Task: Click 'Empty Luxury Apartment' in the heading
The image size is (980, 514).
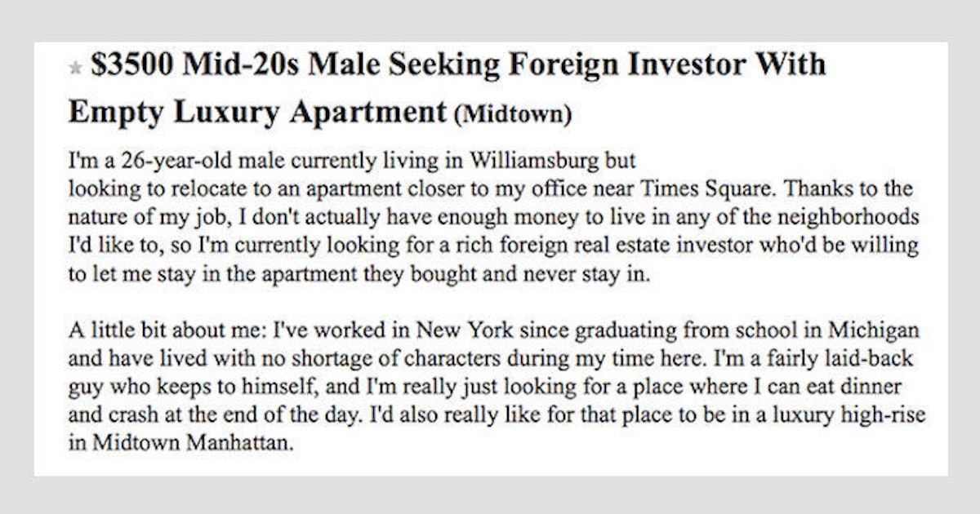Action: tap(256, 113)
